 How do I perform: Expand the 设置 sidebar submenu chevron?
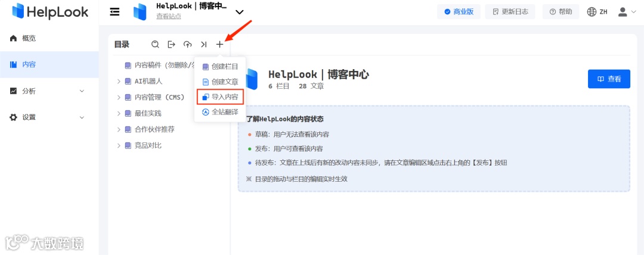[81, 117]
